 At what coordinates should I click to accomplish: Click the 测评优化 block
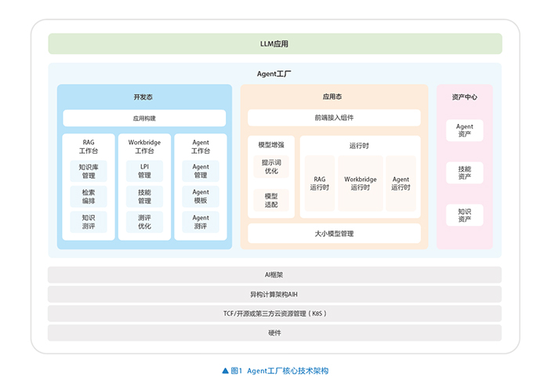[x=144, y=222]
